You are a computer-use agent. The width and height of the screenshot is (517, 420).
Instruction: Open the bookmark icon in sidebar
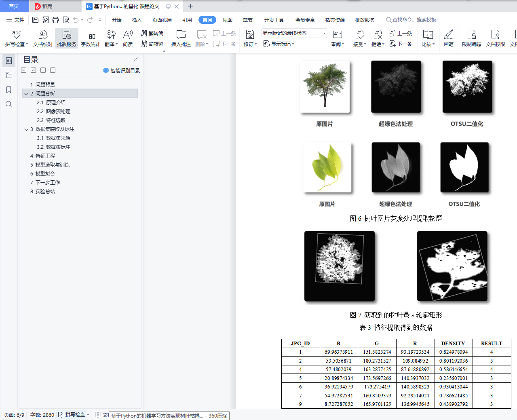coord(9,90)
